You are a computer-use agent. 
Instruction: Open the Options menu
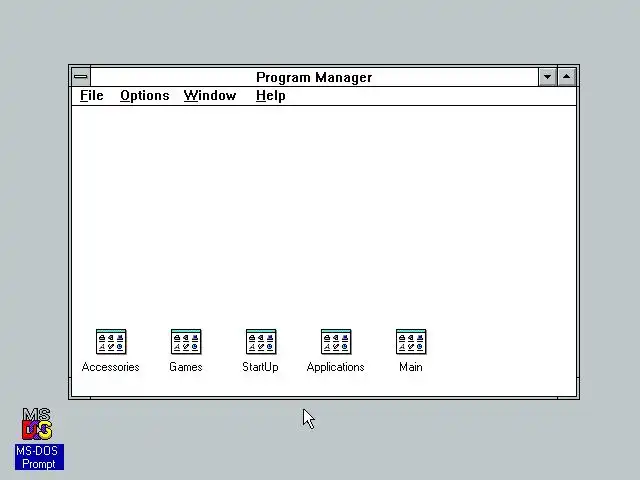[144, 96]
